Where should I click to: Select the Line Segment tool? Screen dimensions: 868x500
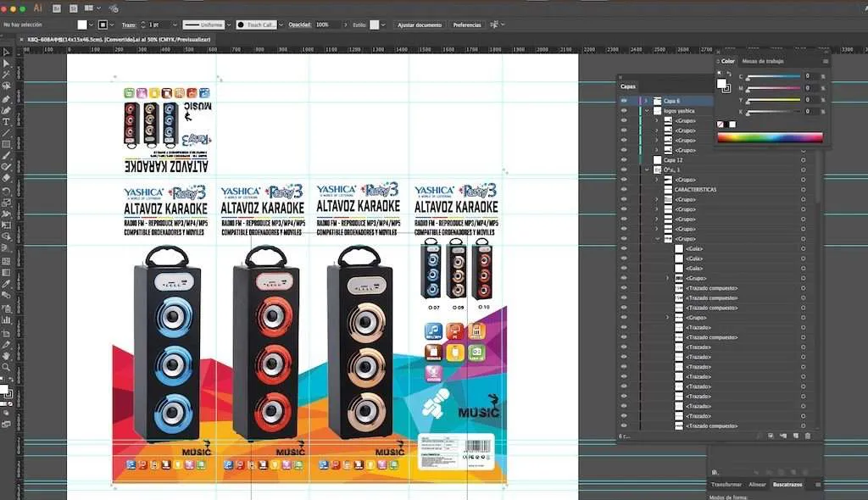click(x=6, y=133)
